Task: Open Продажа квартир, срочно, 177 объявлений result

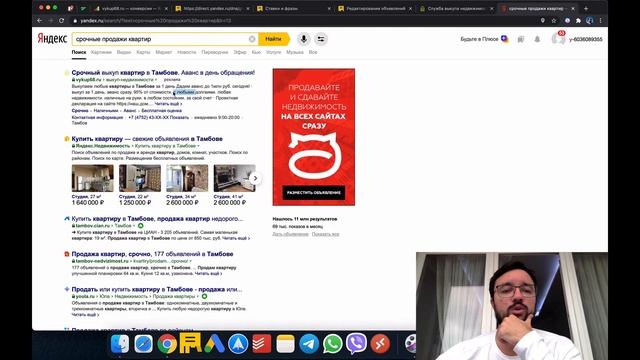Action: click(x=152, y=254)
